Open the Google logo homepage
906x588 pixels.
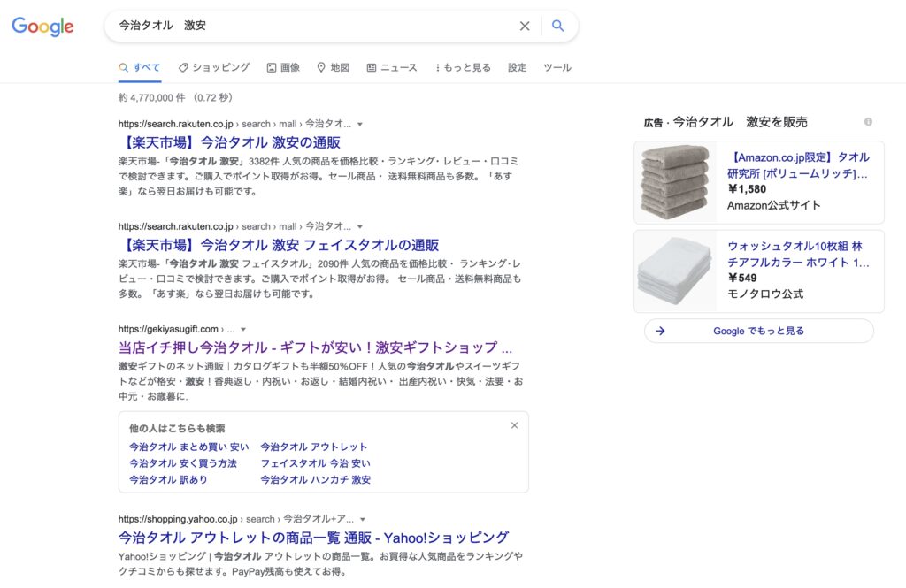(x=42, y=26)
